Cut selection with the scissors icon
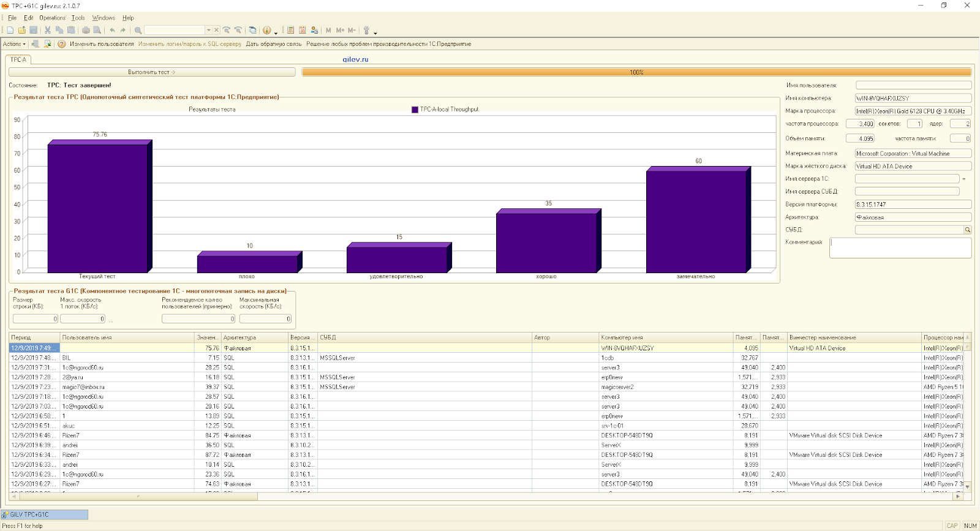 coord(48,30)
